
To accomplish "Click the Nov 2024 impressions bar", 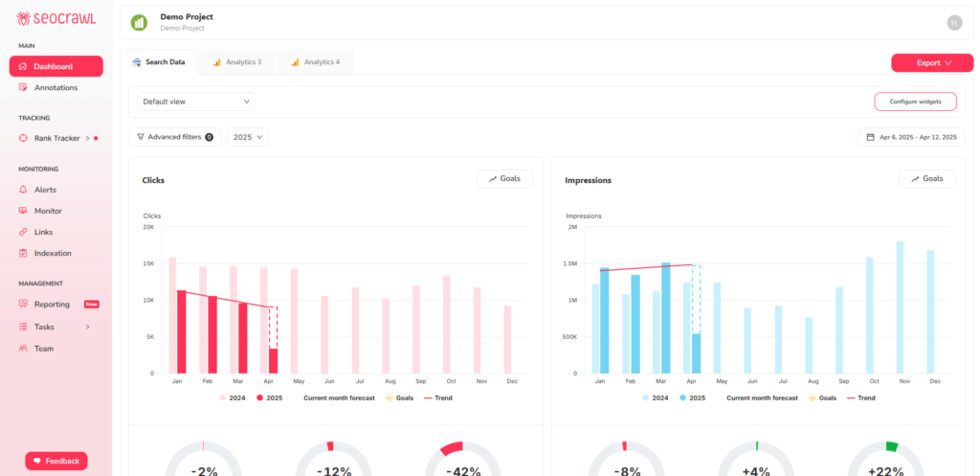I will (900, 307).
